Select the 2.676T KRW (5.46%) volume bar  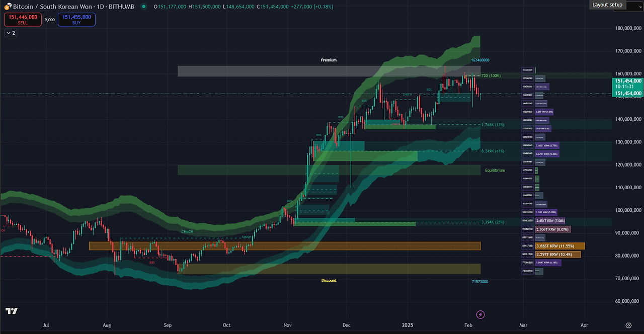(x=547, y=154)
